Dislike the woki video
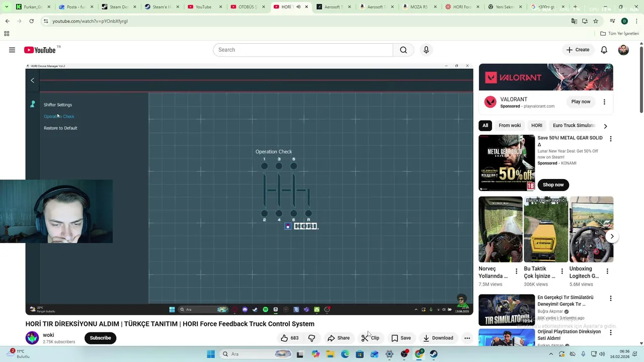This screenshot has height=362, width=644. 311,338
